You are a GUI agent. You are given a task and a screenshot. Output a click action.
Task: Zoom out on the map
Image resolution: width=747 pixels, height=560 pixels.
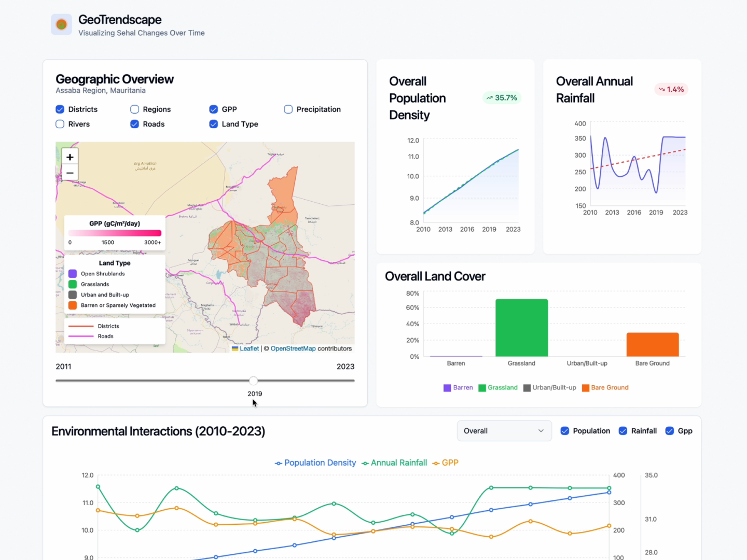click(x=70, y=173)
